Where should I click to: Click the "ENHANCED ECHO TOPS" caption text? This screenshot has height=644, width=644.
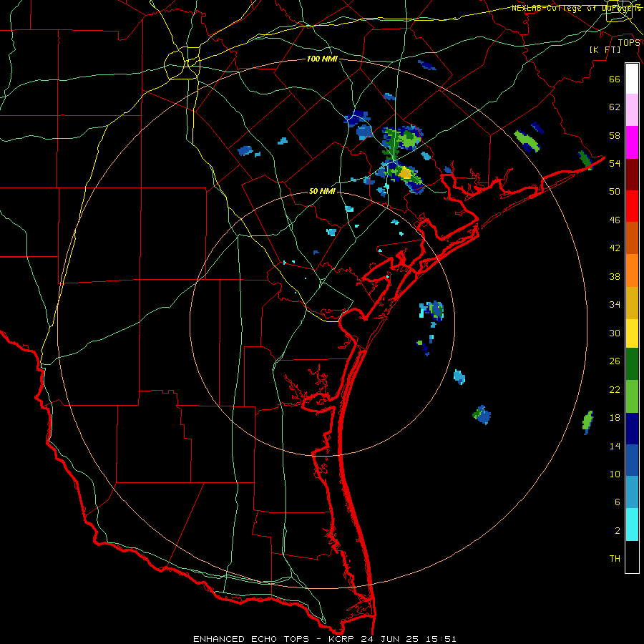(251, 639)
